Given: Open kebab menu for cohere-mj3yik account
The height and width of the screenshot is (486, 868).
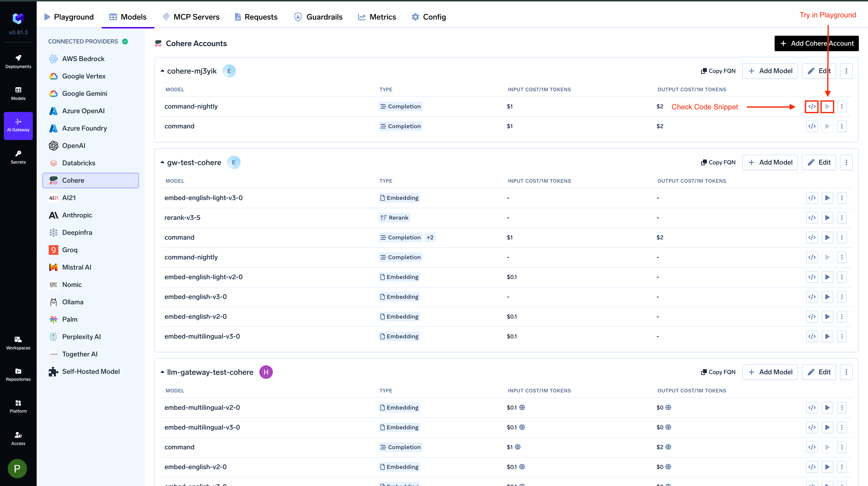Looking at the screenshot, I should click(846, 71).
